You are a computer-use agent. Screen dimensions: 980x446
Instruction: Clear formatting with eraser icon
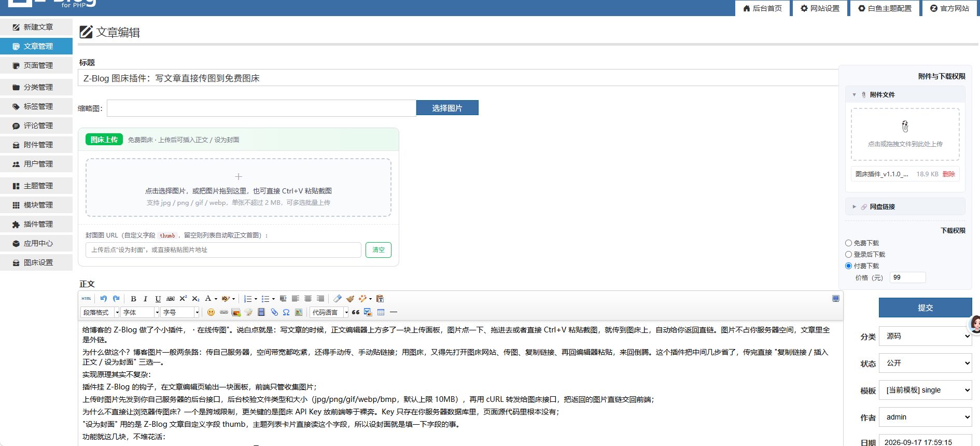click(x=338, y=298)
